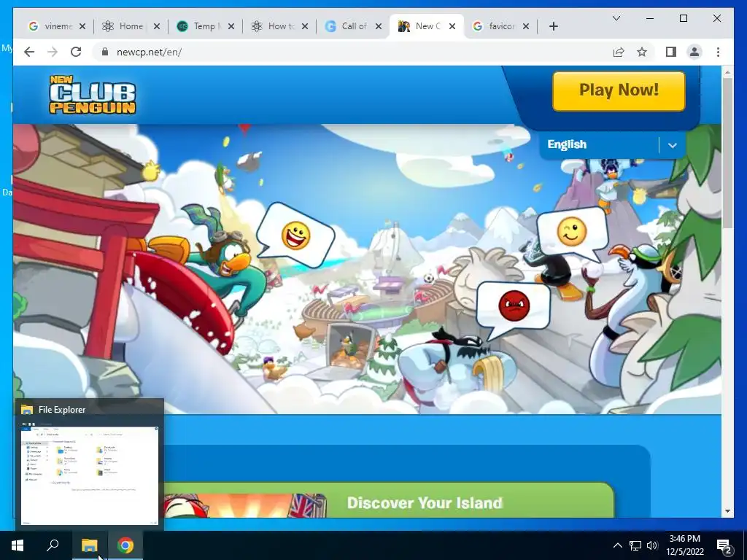
Task: Show hidden system tray icons
Action: click(x=617, y=545)
